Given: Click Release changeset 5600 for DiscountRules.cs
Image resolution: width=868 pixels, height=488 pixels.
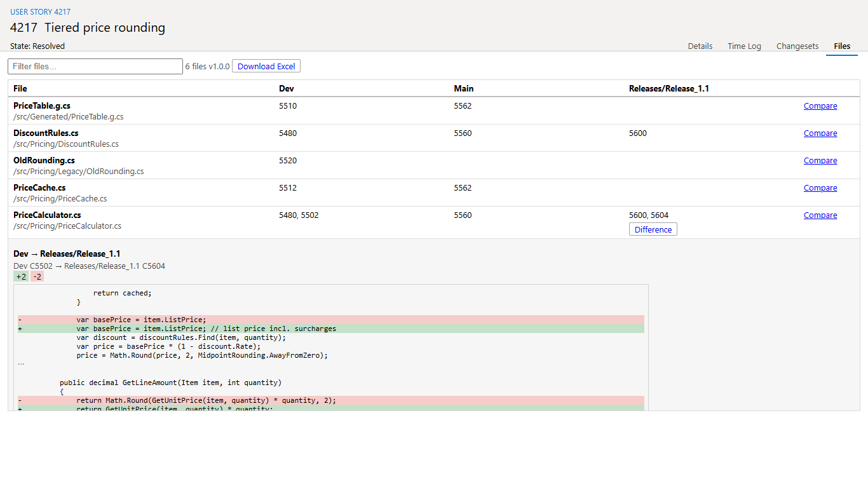Looking at the screenshot, I should click(x=638, y=133).
